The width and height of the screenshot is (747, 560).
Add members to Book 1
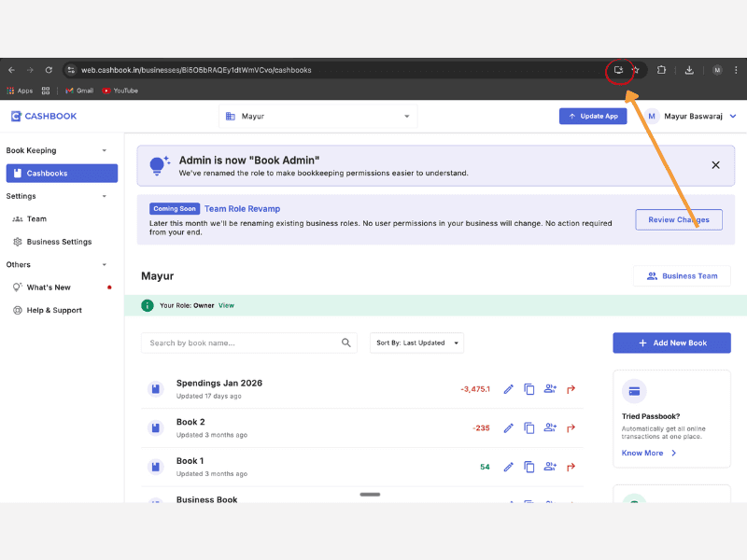550,467
